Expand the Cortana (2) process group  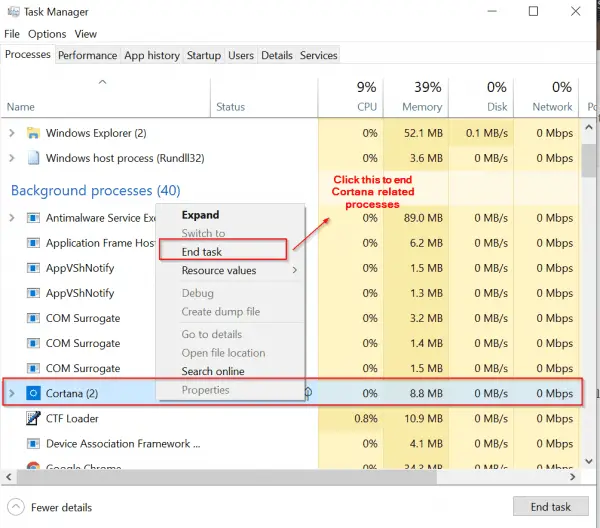pos(12,393)
